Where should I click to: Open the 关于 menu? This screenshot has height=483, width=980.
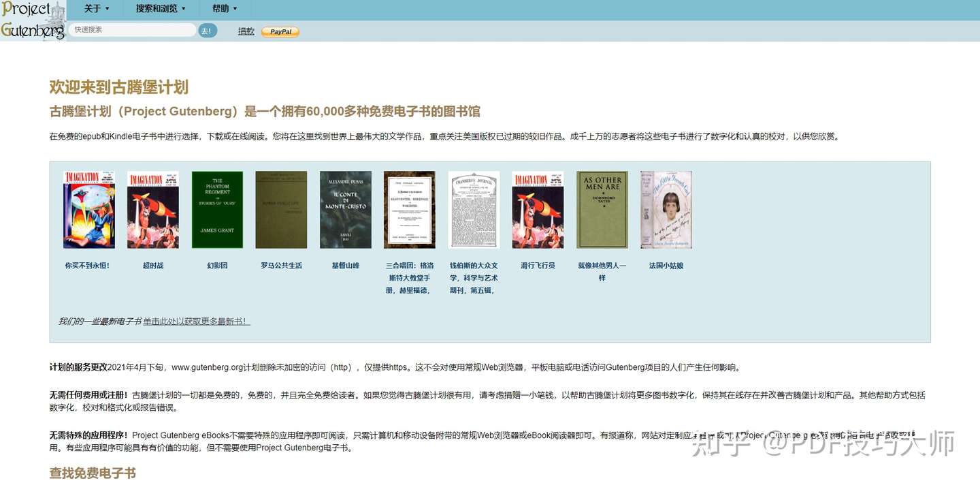point(97,9)
